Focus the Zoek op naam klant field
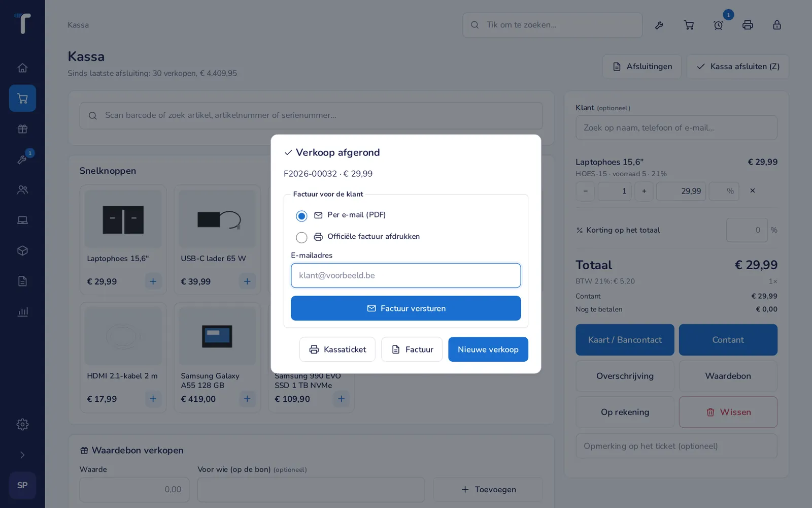Screen dimensions: 812x508 click(676, 128)
